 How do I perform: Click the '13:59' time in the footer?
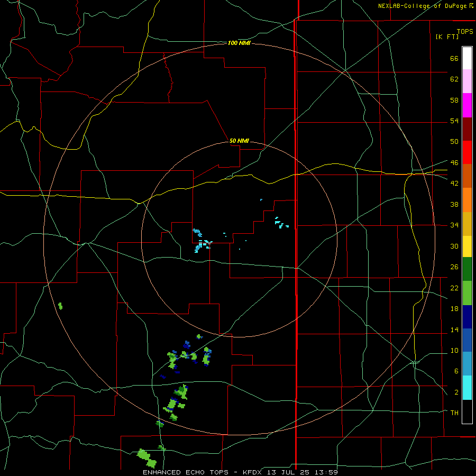pos(327,472)
